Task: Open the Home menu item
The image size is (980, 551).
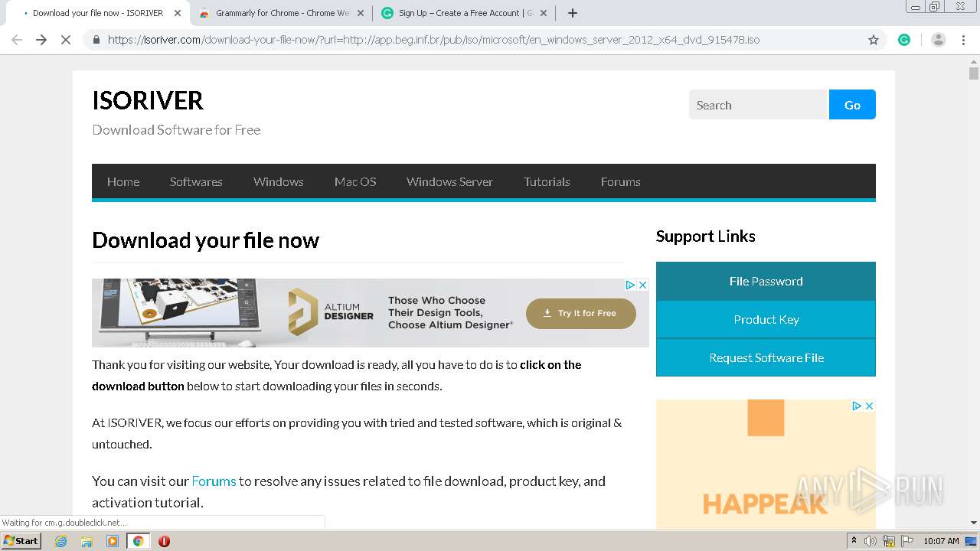Action: tap(123, 181)
